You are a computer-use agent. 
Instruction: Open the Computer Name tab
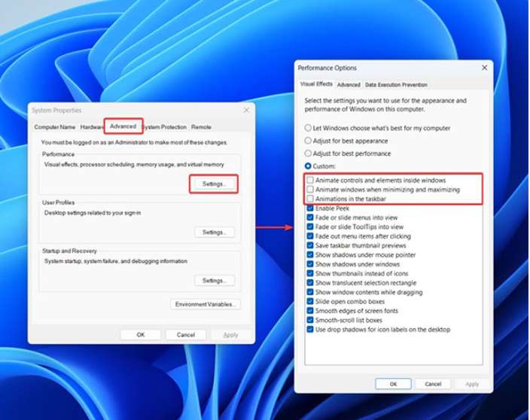tap(55, 127)
